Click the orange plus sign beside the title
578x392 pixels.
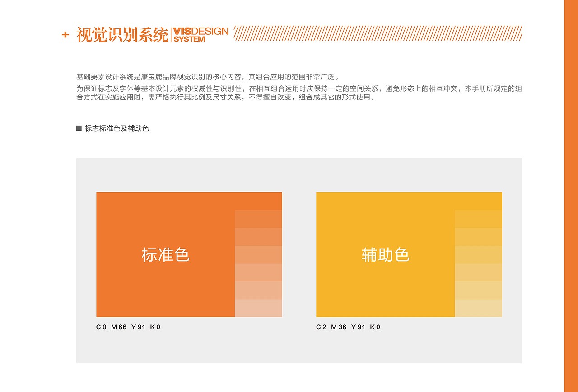[x=65, y=35]
